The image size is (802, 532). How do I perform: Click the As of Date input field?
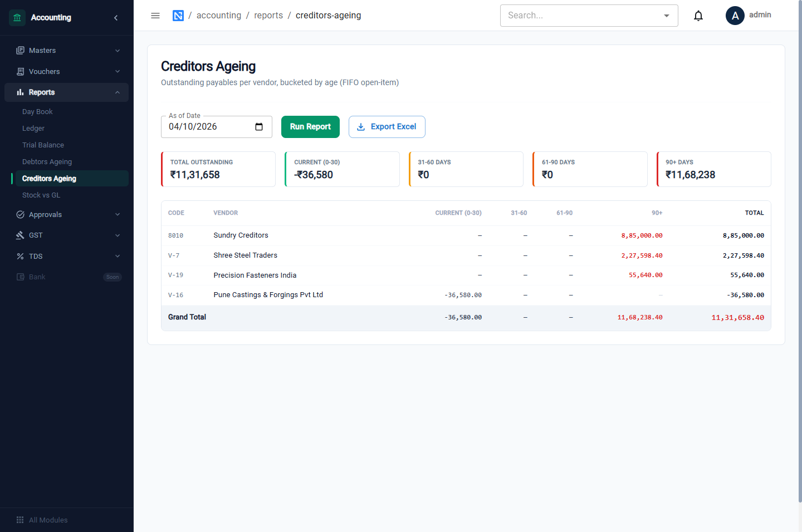click(217, 127)
